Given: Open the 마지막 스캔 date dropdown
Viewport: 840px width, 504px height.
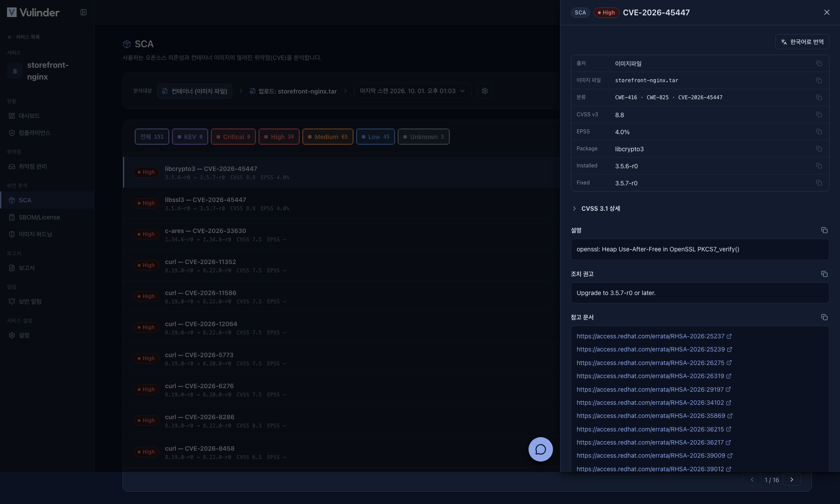Looking at the screenshot, I should pos(413,91).
